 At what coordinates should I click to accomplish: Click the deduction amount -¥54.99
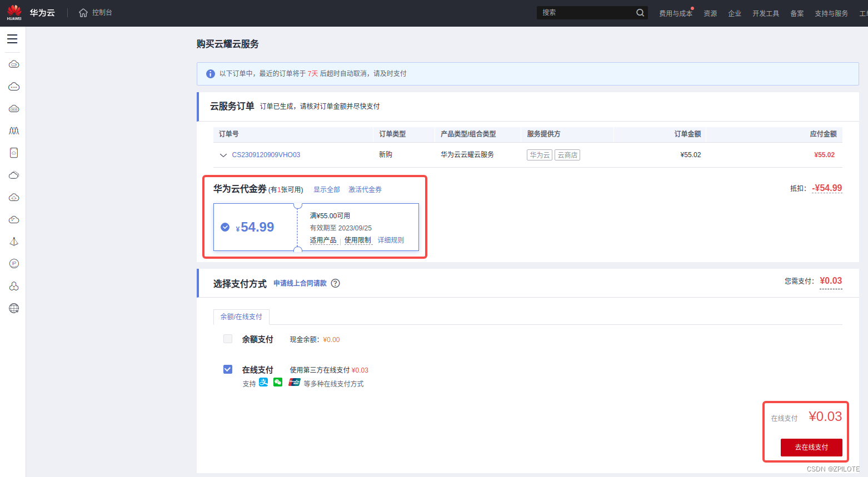coord(827,188)
